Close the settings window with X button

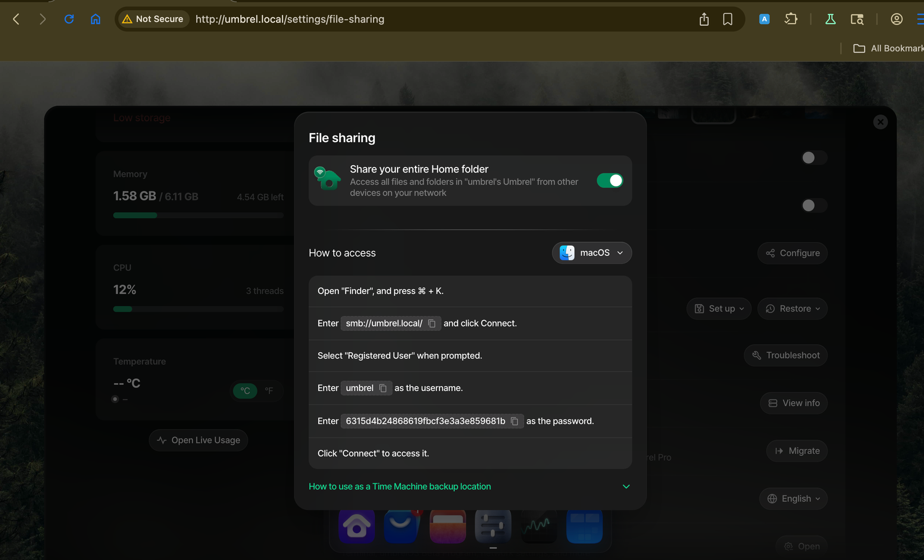(x=880, y=122)
